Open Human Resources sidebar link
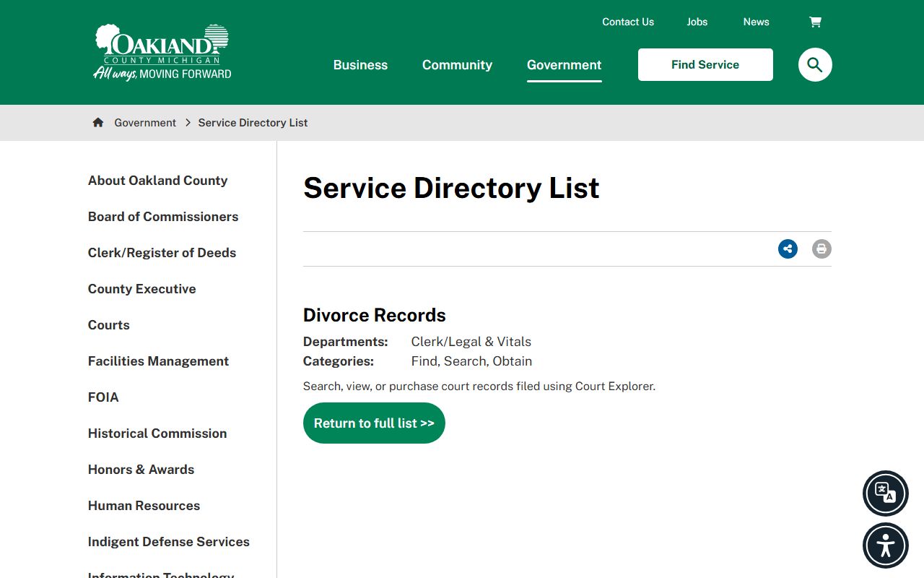 click(144, 506)
